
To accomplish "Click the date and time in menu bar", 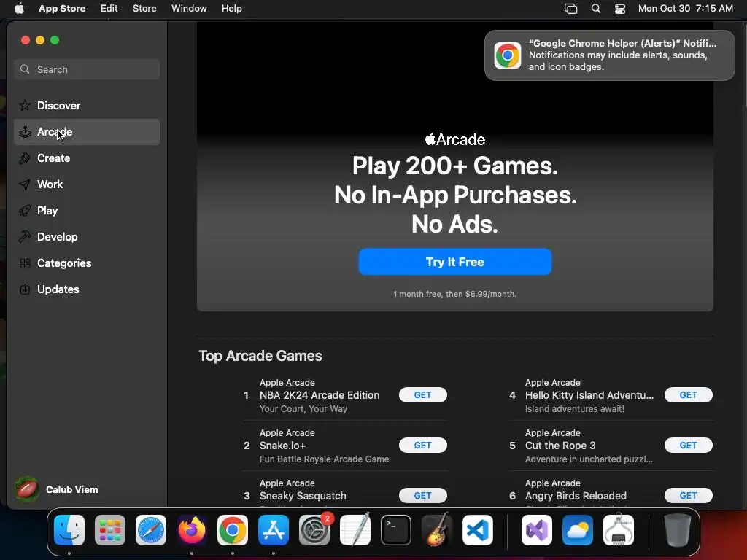I will point(686,9).
